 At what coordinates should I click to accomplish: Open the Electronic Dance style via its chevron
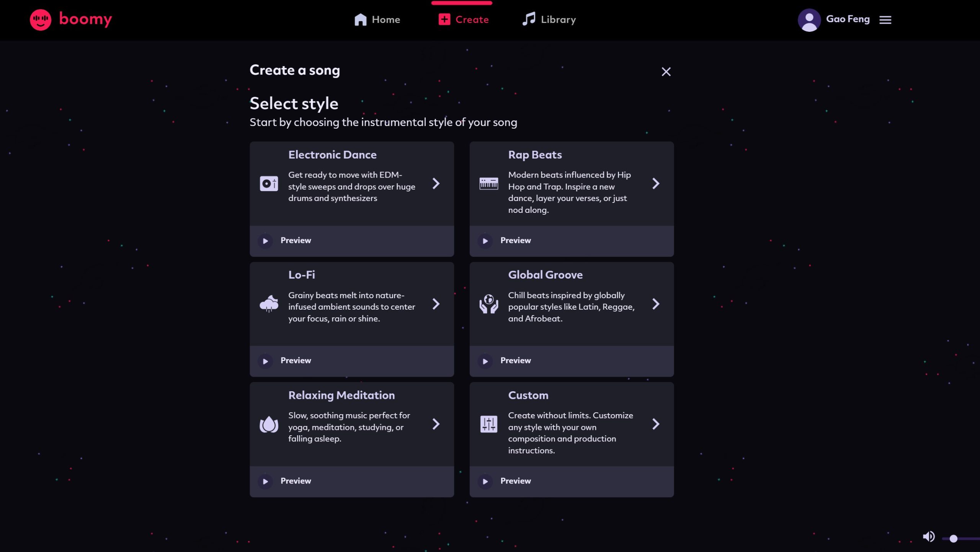[x=436, y=183]
